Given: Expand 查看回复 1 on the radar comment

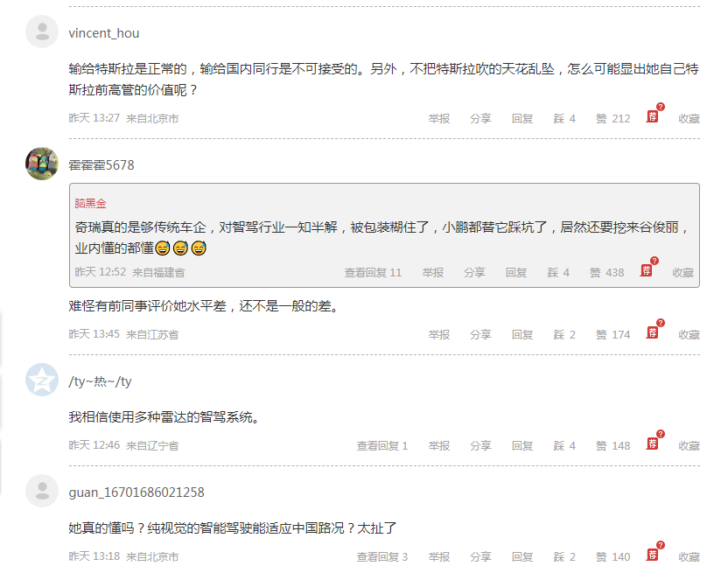Looking at the screenshot, I should (382, 446).
